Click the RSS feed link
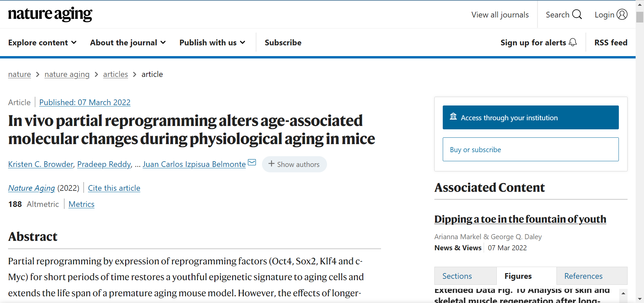Image resolution: width=644 pixels, height=303 pixels. click(x=611, y=43)
